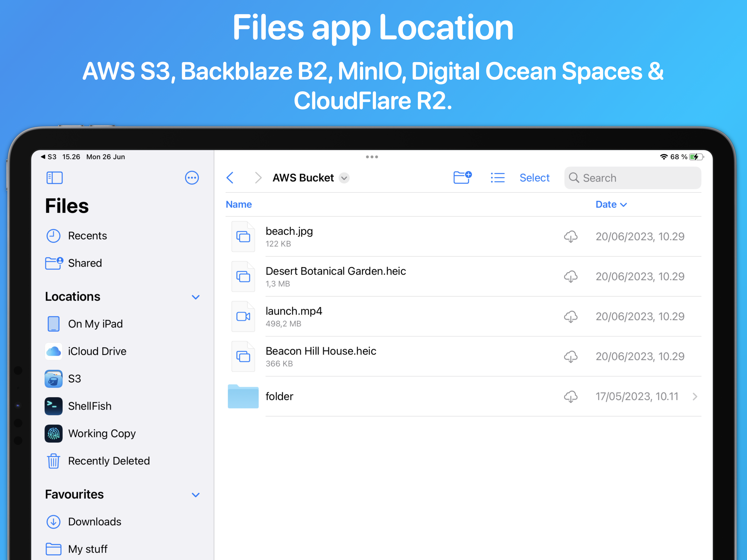Return to S3 app via status bar
747x560 pixels.
click(x=48, y=157)
